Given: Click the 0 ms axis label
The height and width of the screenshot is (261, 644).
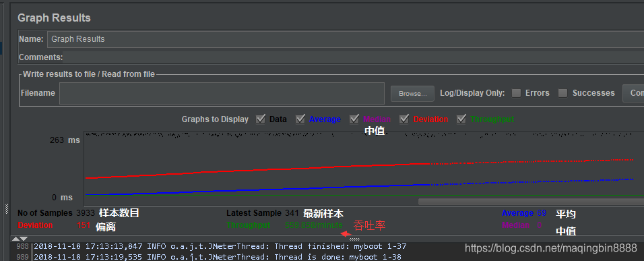Looking at the screenshot, I should point(63,198).
